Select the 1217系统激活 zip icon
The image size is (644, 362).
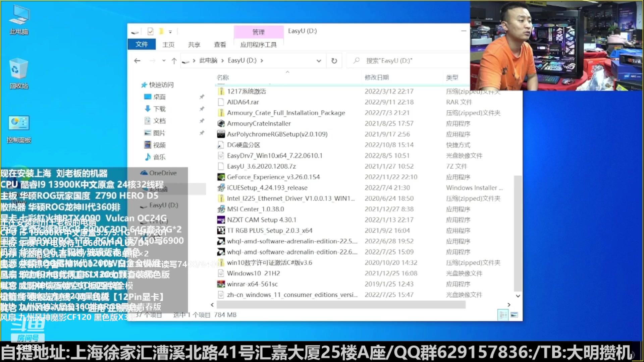tap(221, 91)
